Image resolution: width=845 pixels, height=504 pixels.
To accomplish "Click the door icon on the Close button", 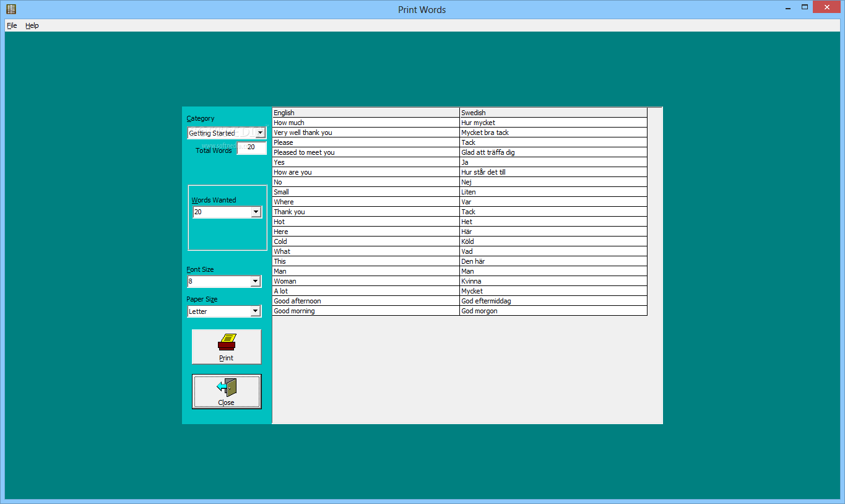I will [227, 388].
